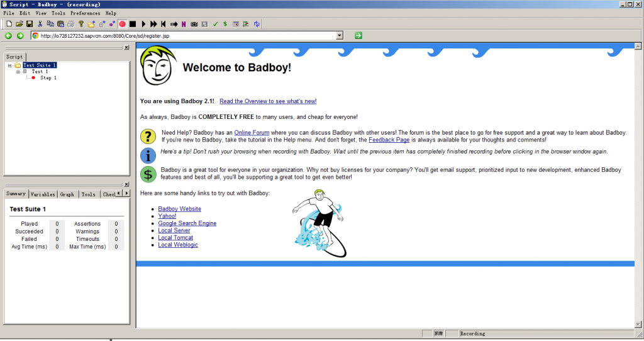Select the Script tab
Screen dimensions: 644x341
[14, 57]
